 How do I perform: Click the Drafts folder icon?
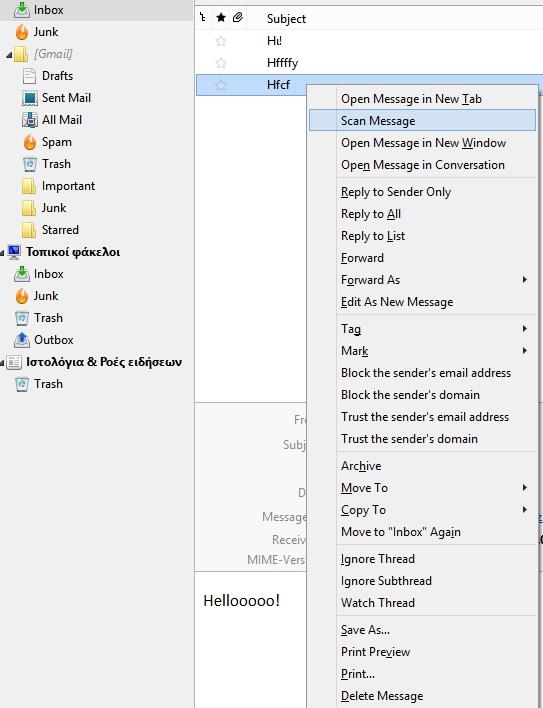click(29, 76)
